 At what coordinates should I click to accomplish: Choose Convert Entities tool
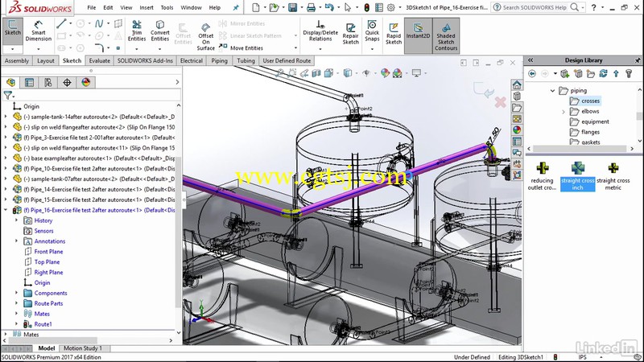pos(159,31)
